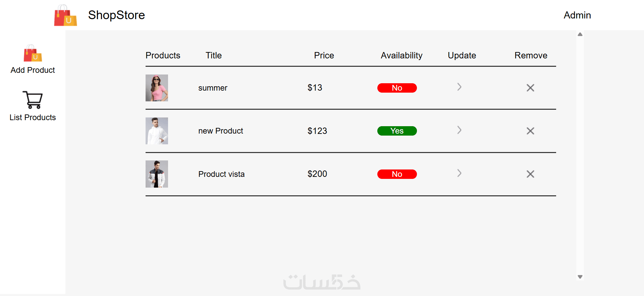This screenshot has height=296, width=644.
Task: Open update chevron for summer
Action: (x=459, y=87)
